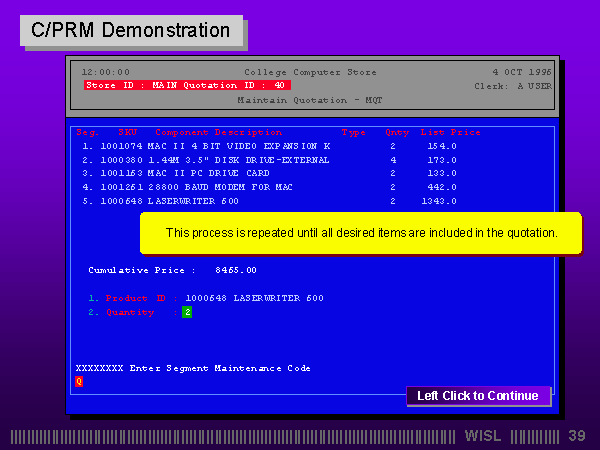The image size is (600, 450).
Task: Click the Enter Segment Maintenance Code prompt
Action: (x=193, y=368)
